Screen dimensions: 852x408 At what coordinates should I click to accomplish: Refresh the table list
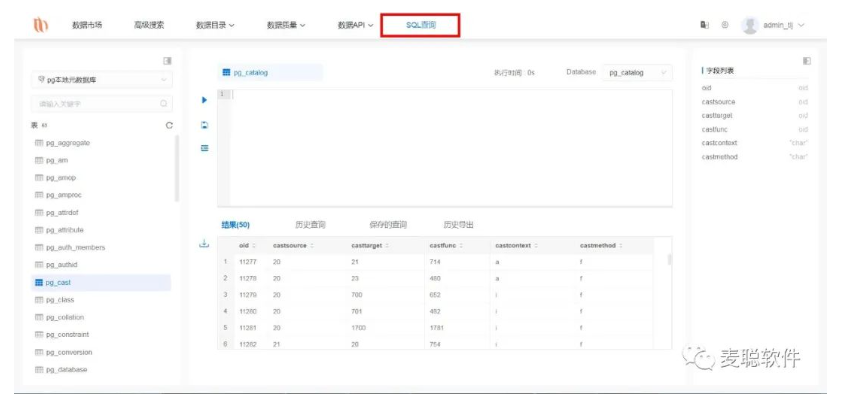[169, 125]
